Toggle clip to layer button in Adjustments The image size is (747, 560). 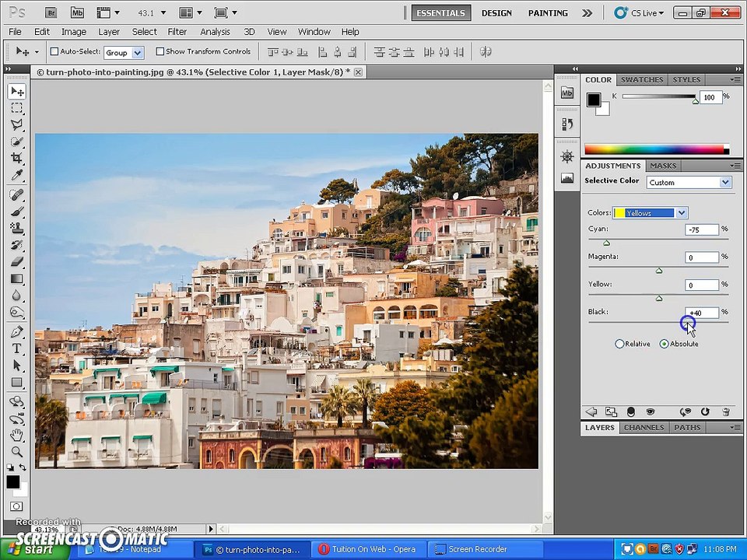(631, 411)
